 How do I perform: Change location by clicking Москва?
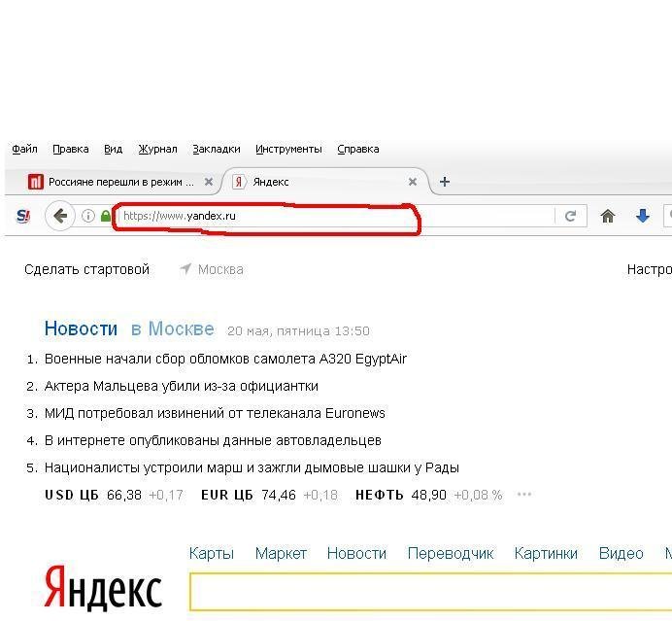click(x=219, y=269)
